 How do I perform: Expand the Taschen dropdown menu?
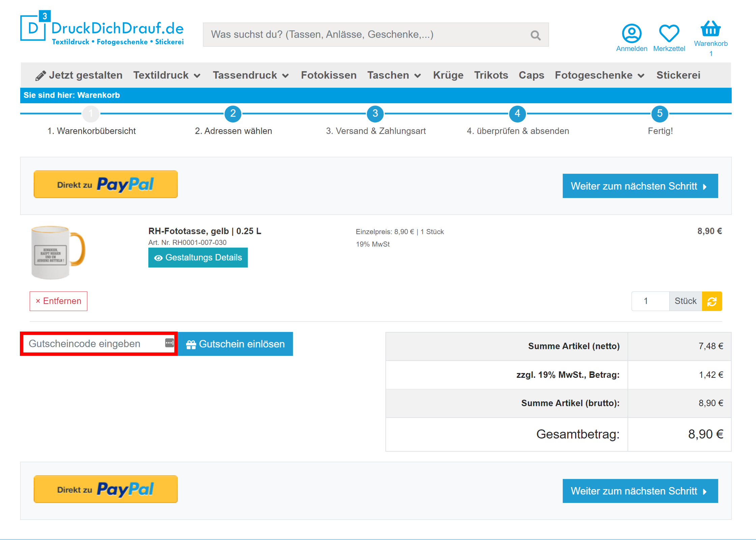[394, 75]
